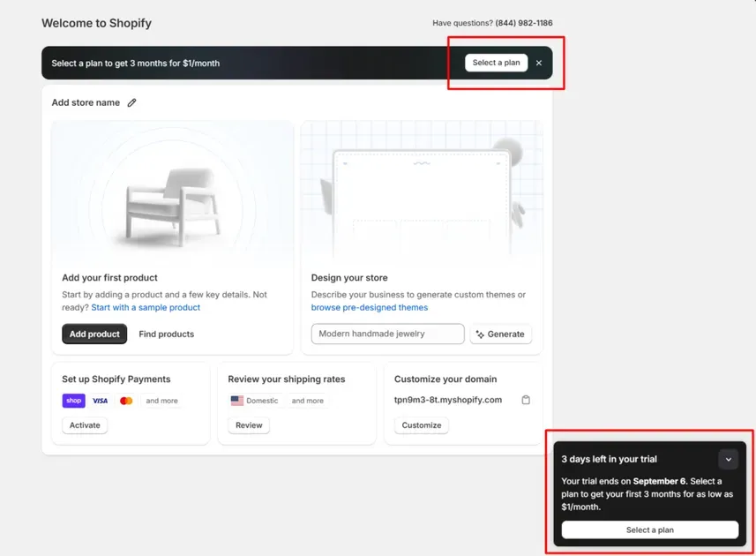
Task: Click the Add product button
Action: tap(94, 334)
